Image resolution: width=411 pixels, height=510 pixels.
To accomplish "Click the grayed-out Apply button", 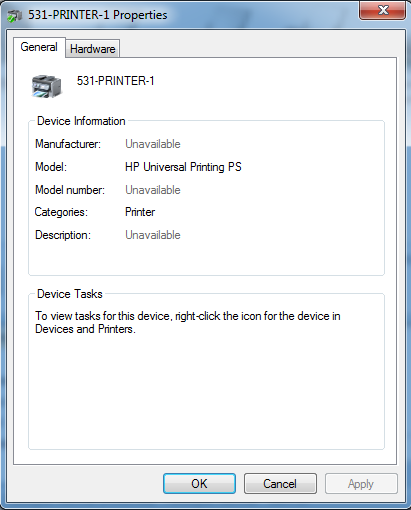I will (x=361, y=483).
